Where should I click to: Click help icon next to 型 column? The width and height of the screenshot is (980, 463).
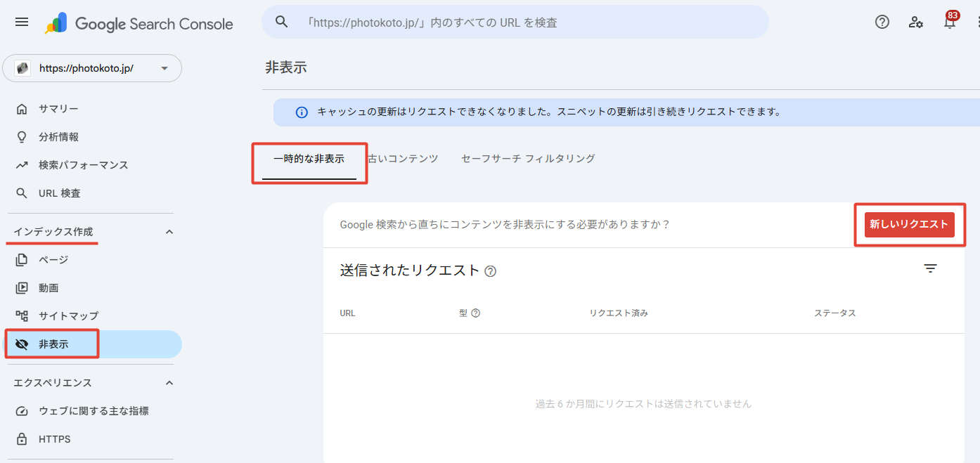475,313
